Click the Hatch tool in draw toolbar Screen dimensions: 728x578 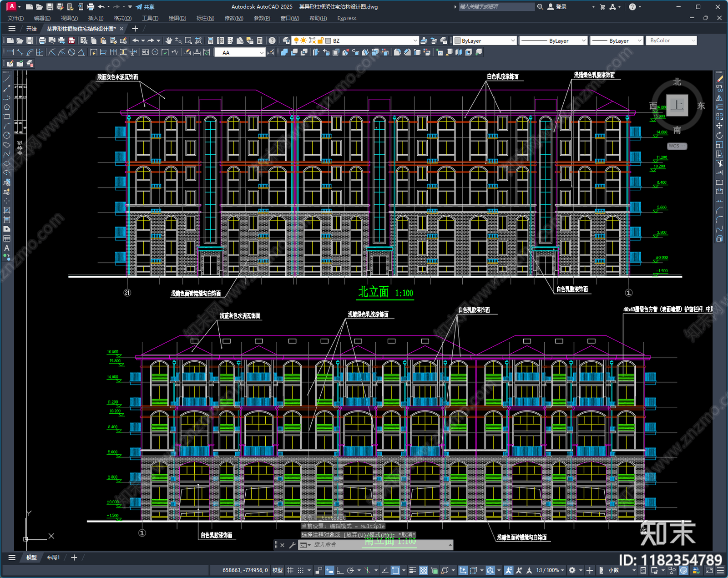(7, 210)
